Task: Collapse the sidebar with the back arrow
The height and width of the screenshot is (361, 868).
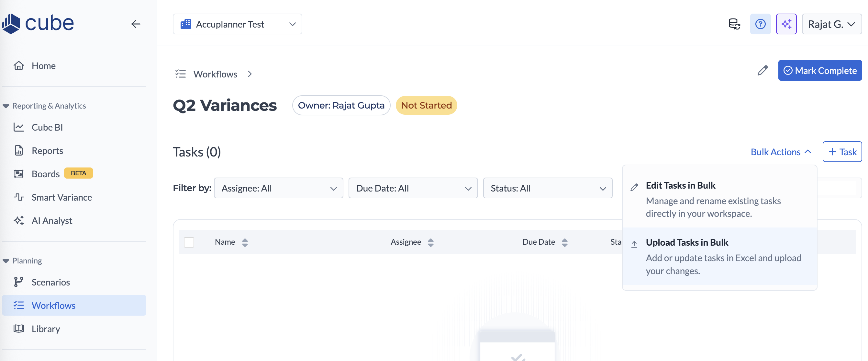Action: click(x=136, y=24)
